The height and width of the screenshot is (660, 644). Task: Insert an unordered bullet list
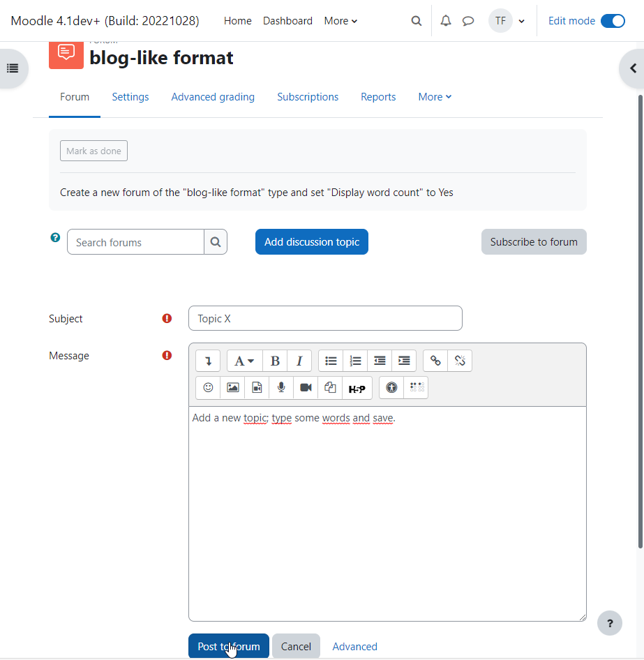click(x=331, y=361)
